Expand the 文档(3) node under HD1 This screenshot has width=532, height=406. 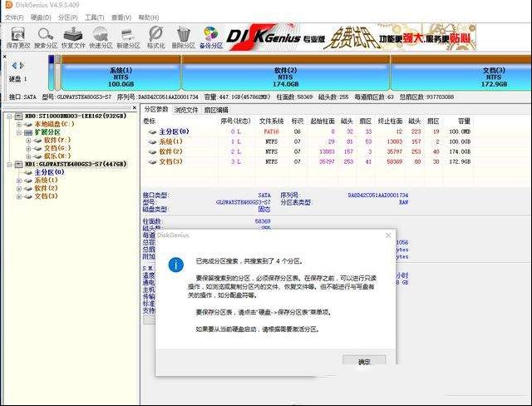click(x=19, y=196)
